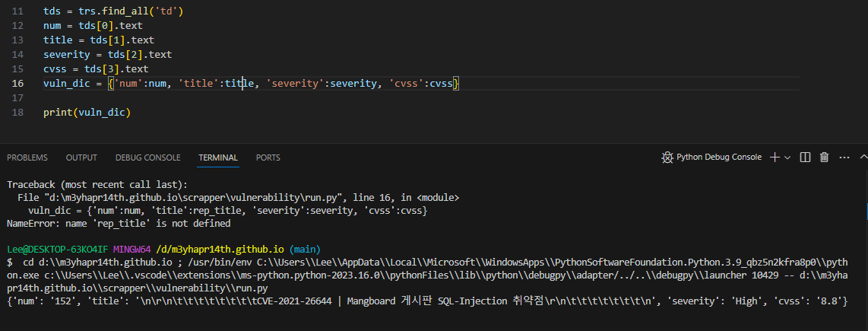Click line number 15 in the gutter
Screen dimensions: 868x331
coord(17,68)
